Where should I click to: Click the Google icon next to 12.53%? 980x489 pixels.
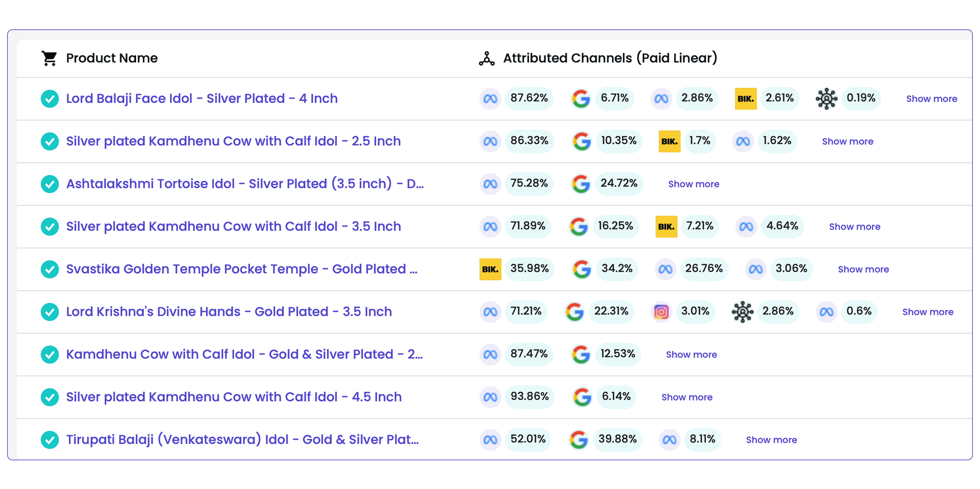(x=581, y=354)
